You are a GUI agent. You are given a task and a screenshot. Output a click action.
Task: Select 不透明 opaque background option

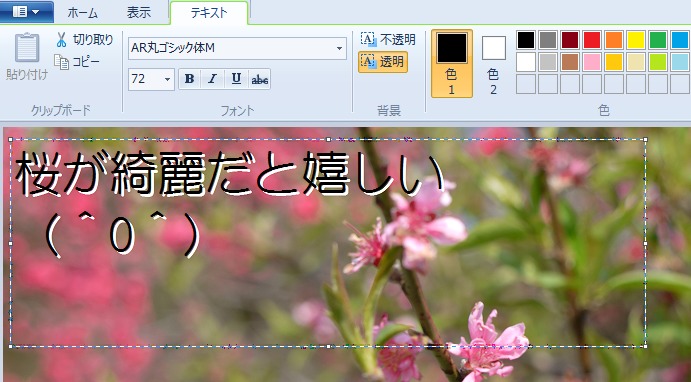tap(388, 40)
